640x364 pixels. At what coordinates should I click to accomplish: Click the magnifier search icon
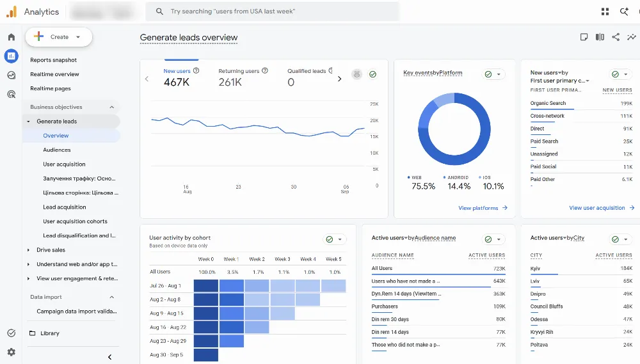[x=159, y=12]
